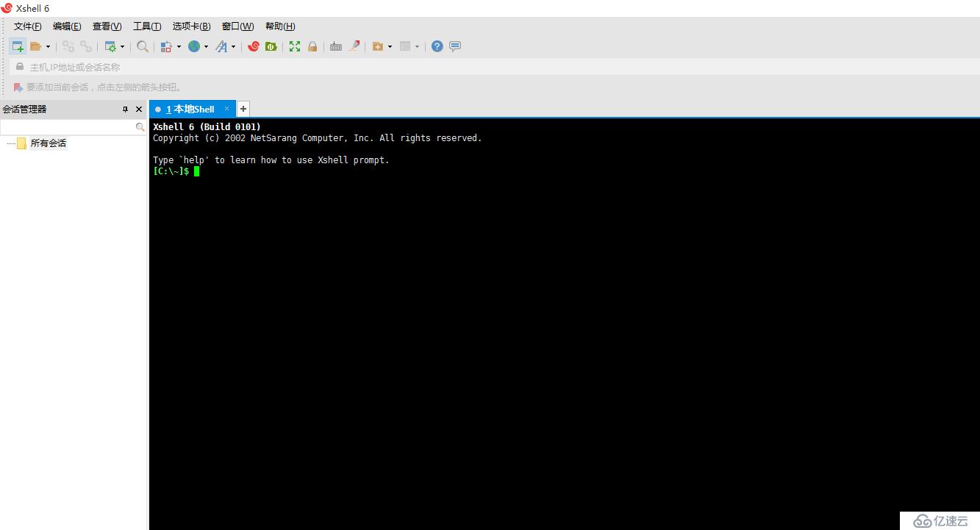This screenshot has width=980, height=530.
Task: Toggle full screen with green arrows icon
Action: (x=295, y=46)
